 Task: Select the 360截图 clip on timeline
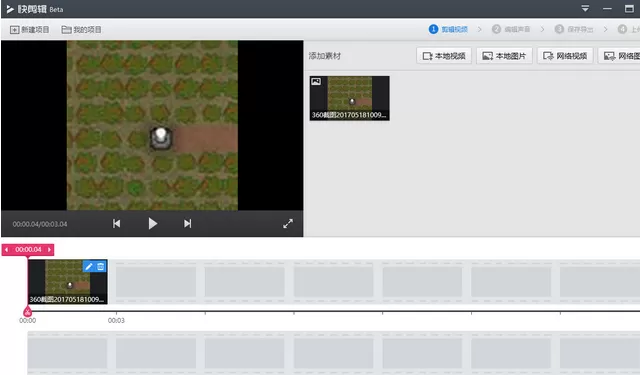point(68,282)
